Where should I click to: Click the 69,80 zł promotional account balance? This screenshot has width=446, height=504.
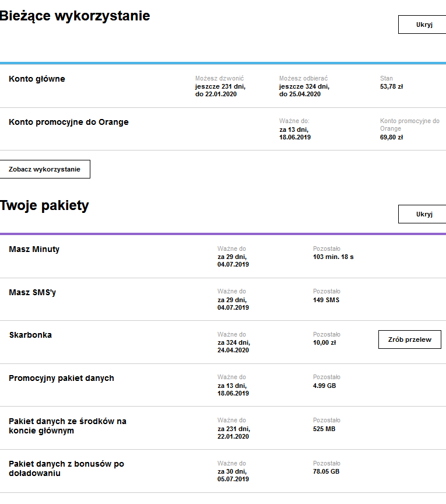[x=391, y=137]
